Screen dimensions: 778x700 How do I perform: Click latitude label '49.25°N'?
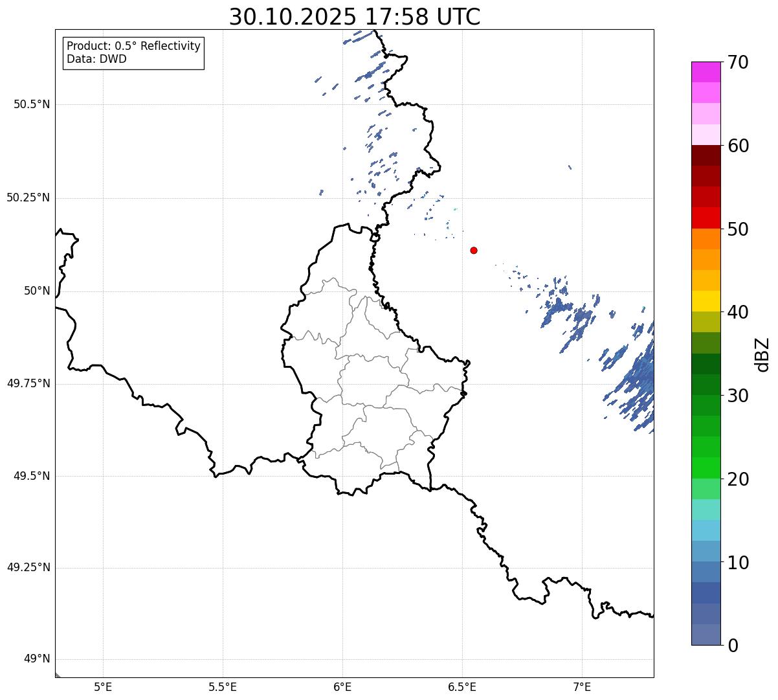point(28,567)
